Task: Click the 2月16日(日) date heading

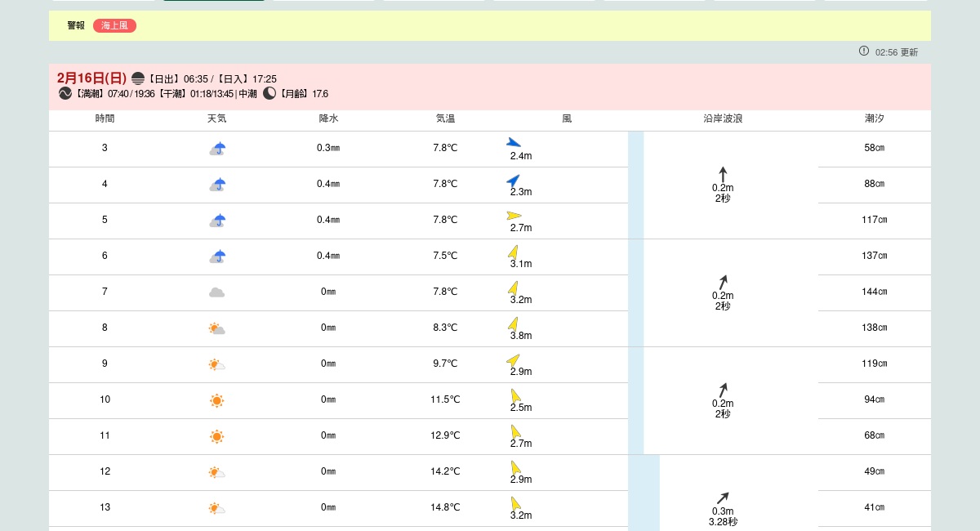Action: [91, 78]
